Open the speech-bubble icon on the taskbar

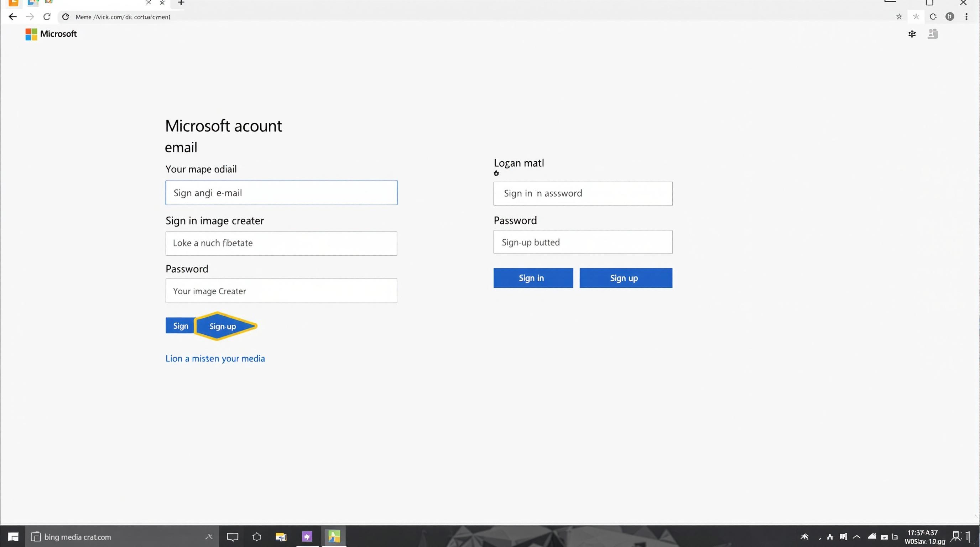pos(233,537)
